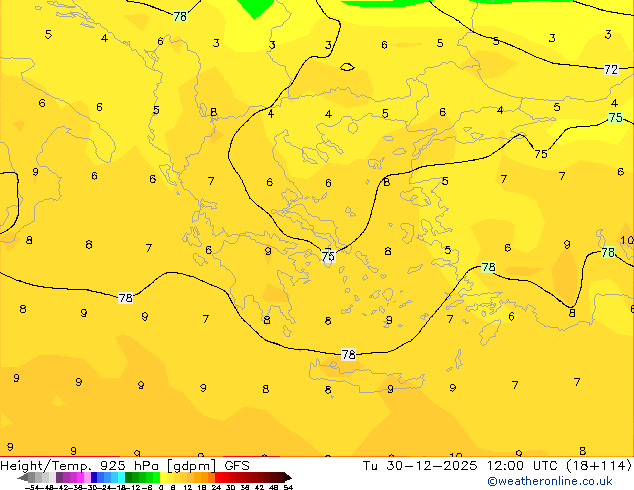The image size is (634, 490).
Task: Click the 72 contour label at right edge
Action: pyautogui.click(x=611, y=70)
